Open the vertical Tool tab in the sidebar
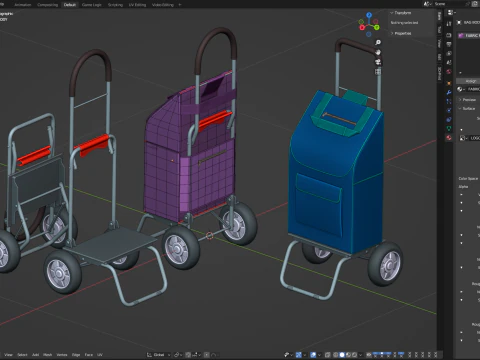 pos(439,29)
